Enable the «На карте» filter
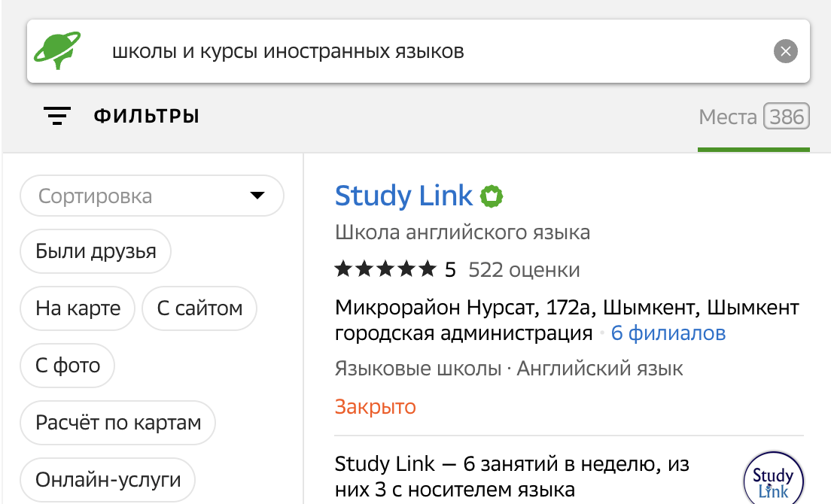Viewport: 831px width, 504px height. pyautogui.click(x=77, y=308)
